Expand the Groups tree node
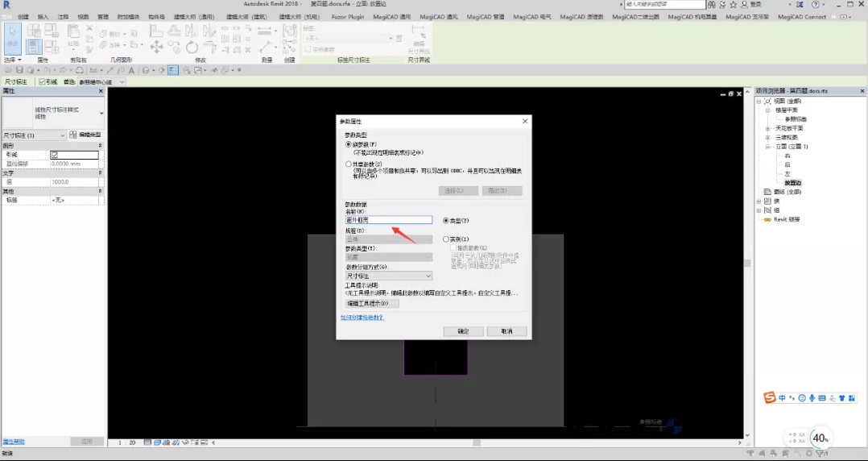 click(759, 210)
